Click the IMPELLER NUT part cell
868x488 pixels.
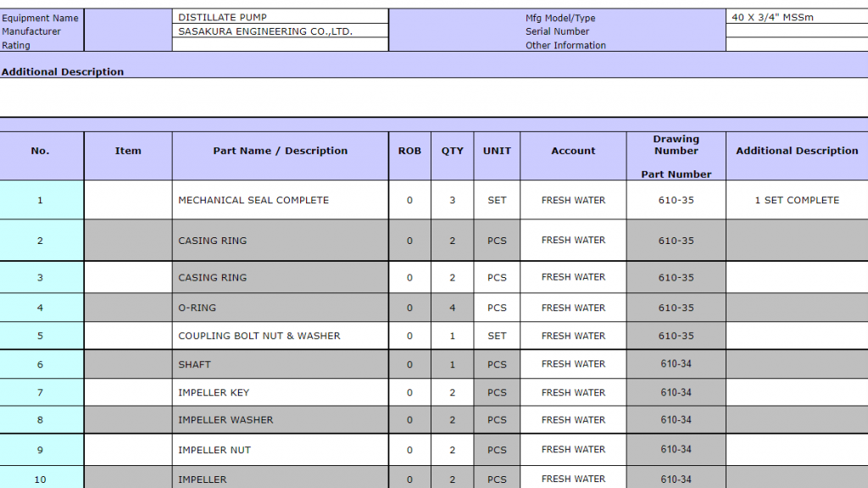click(x=280, y=450)
